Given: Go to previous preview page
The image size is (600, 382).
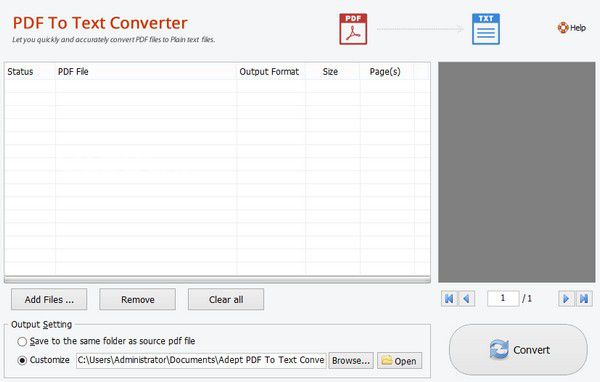Looking at the screenshot, I should point(466,299).
